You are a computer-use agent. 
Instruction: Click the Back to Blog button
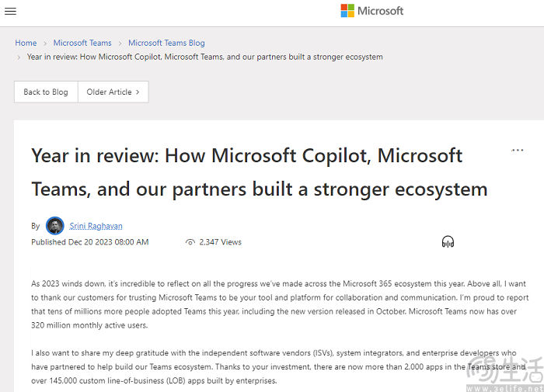pyautogui.click(x=46, y=92)
